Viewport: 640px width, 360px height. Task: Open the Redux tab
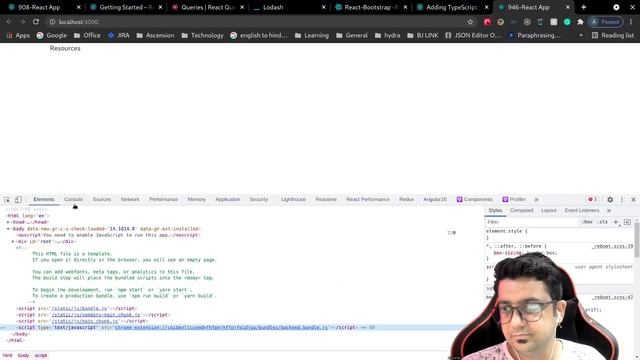point(406,200)
